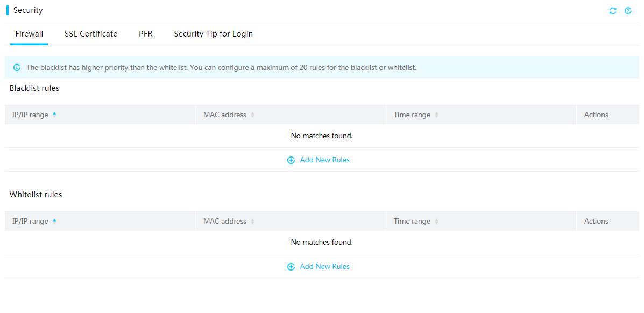Viewport: 644px width, 313px height.
Task: Sort whitelist by Time range arrow
Action: pyautogui.click(x=436, y=222)
